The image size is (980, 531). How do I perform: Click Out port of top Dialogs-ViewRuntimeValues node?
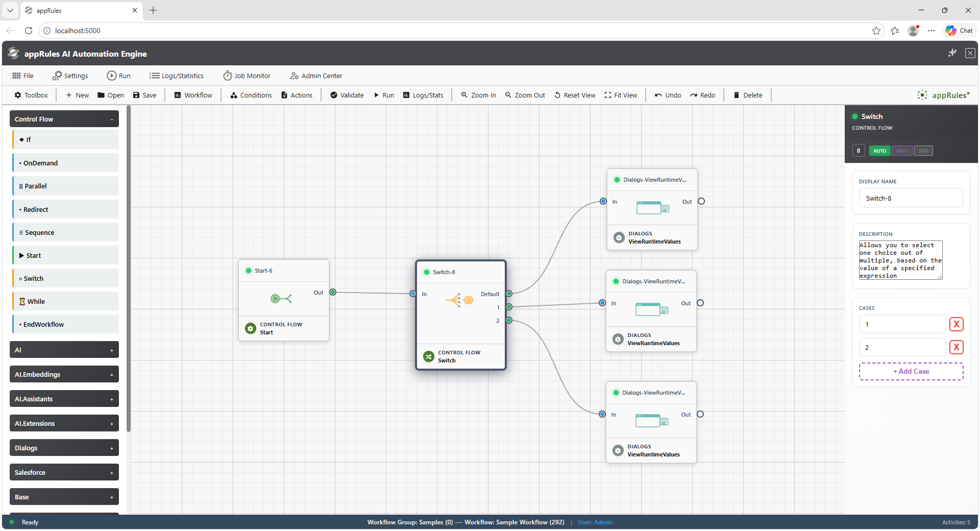pos(701,201)
